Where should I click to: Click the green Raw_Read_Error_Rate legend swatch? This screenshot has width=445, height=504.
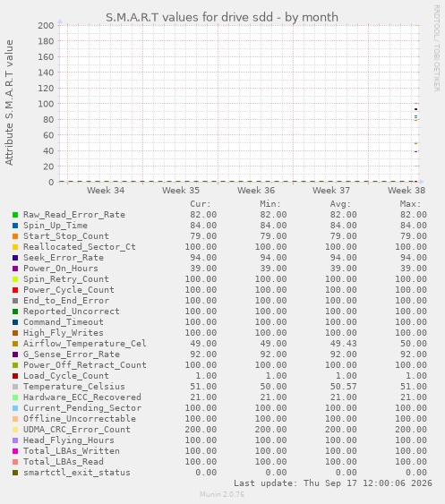pyautogui.click(x=15, y=215)
